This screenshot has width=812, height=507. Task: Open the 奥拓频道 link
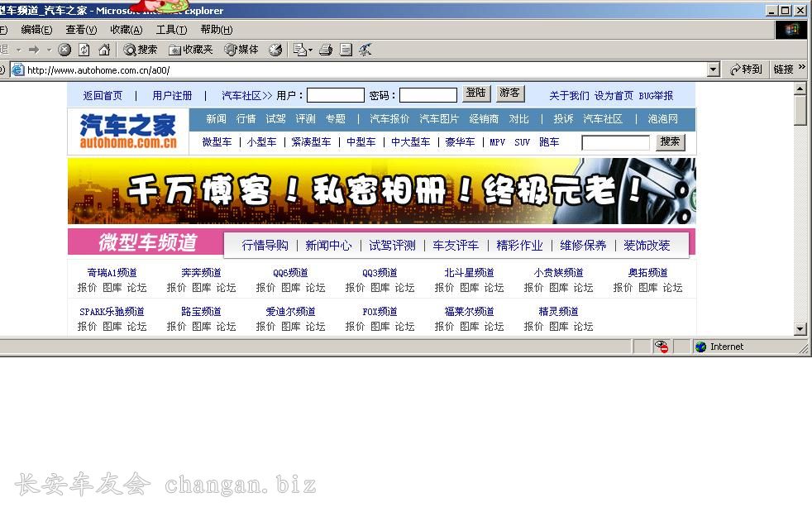647,273
